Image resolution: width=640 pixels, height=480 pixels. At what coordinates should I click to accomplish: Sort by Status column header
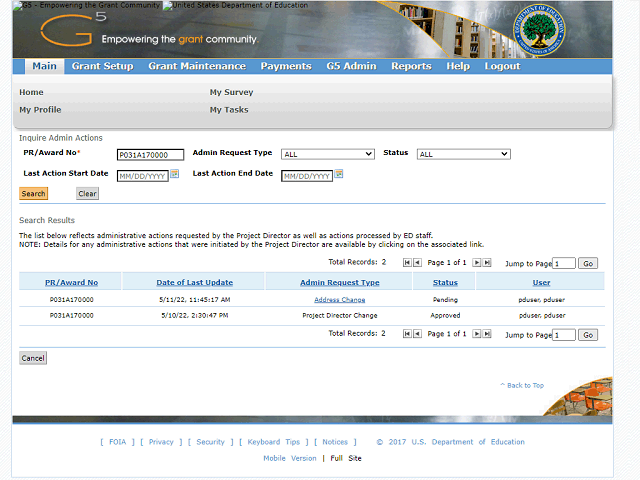tap(445, 282)
